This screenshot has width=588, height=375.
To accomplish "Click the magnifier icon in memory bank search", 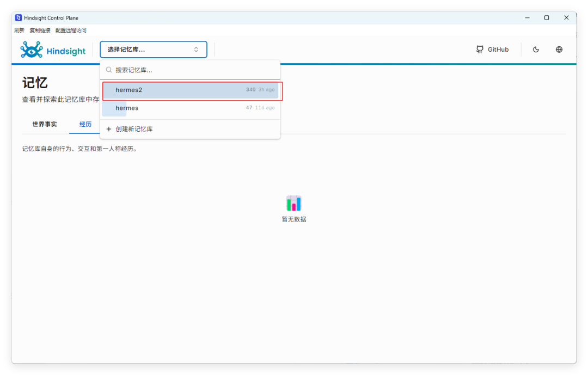I will coord(109,70).
